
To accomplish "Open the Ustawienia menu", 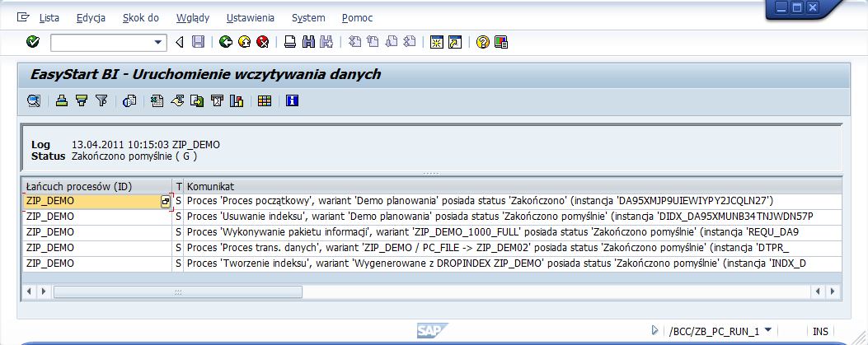I will click(x=251, y=17).
